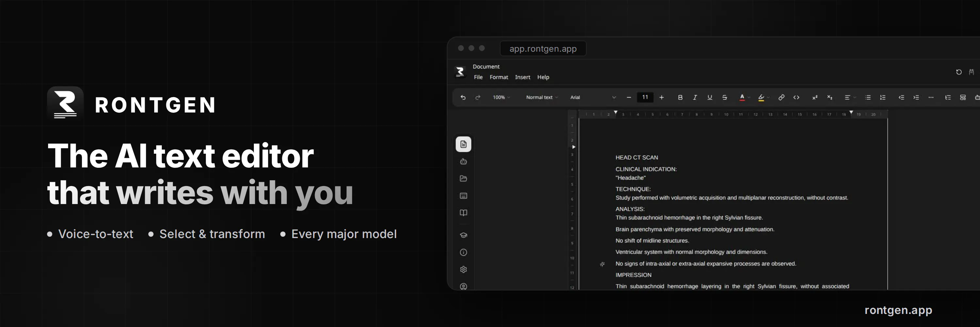Image resolution: width=980 pixels, height=327 pixels.
Task: Toggle underline formatting
Action: pyautogui.click(x=710, y=97)
